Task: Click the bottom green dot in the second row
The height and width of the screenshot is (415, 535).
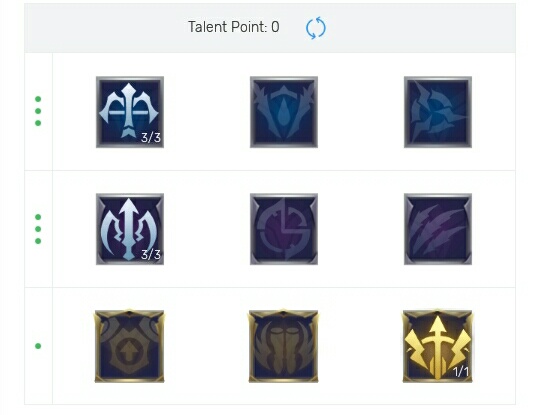Action: click(38, 241)
